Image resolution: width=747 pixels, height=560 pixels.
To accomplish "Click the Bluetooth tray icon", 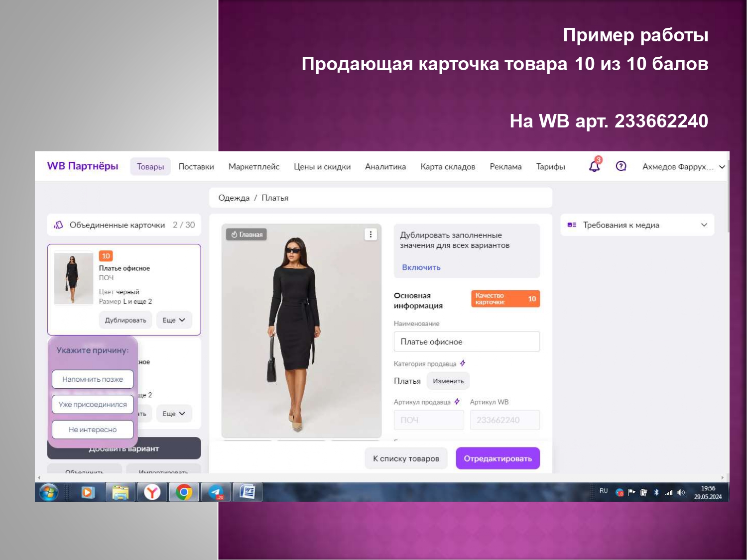I will (656, 492).
